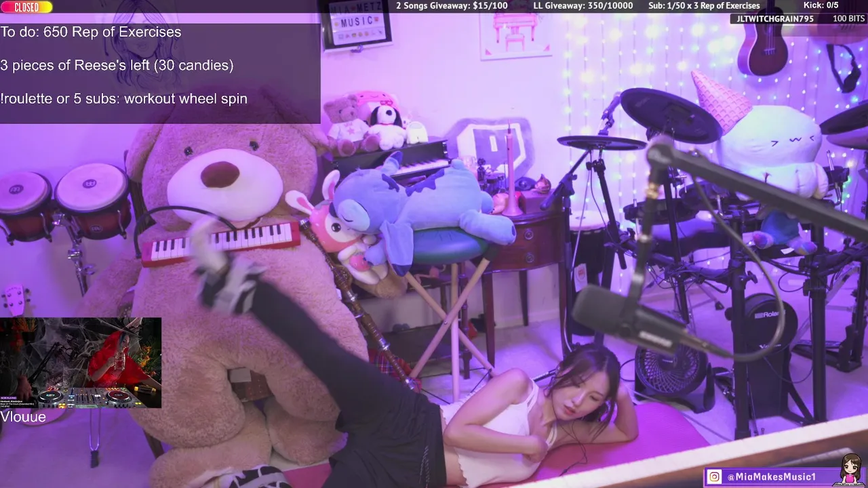The width and height of the screenshot is (868, 488).
Task: Click the 2 Songs Giveaway goal
Action: [452, 5]
